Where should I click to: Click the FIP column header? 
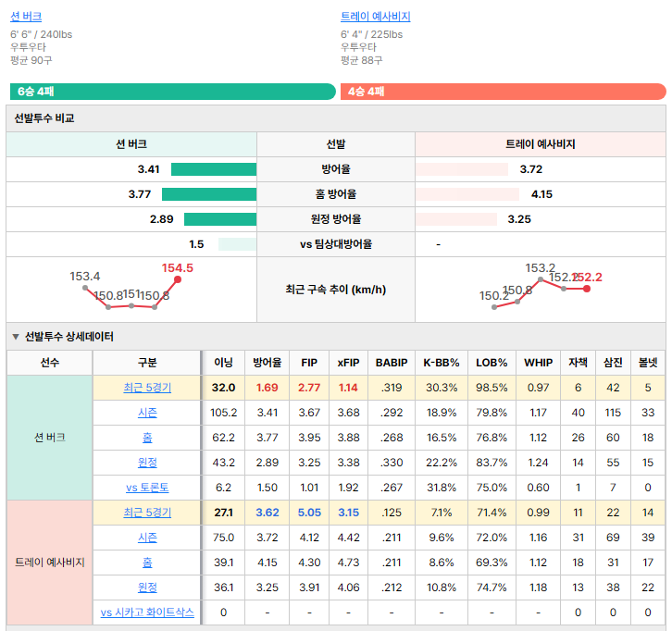(309, 363)
